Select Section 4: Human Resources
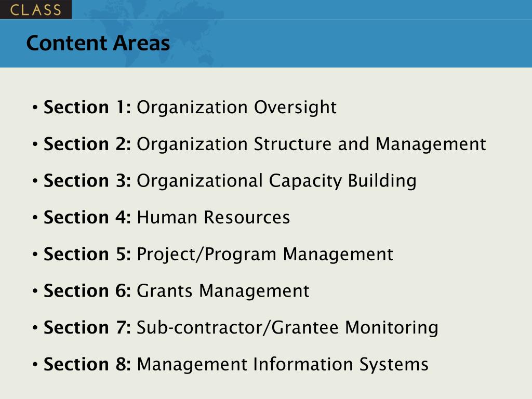The height and width of the screenshot is (399, 532). (x=167, y=217)
